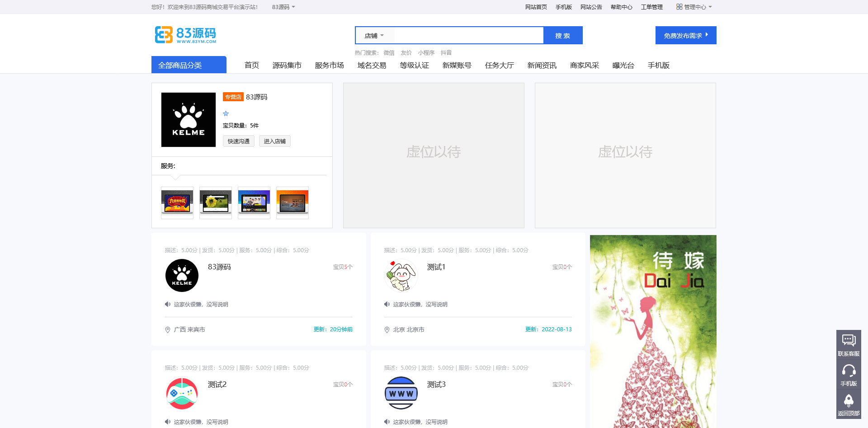This screenshot has width=868, height=428.
Task: Click the location pin beside 广西 来宾市
Action: (x=168, y=330)
